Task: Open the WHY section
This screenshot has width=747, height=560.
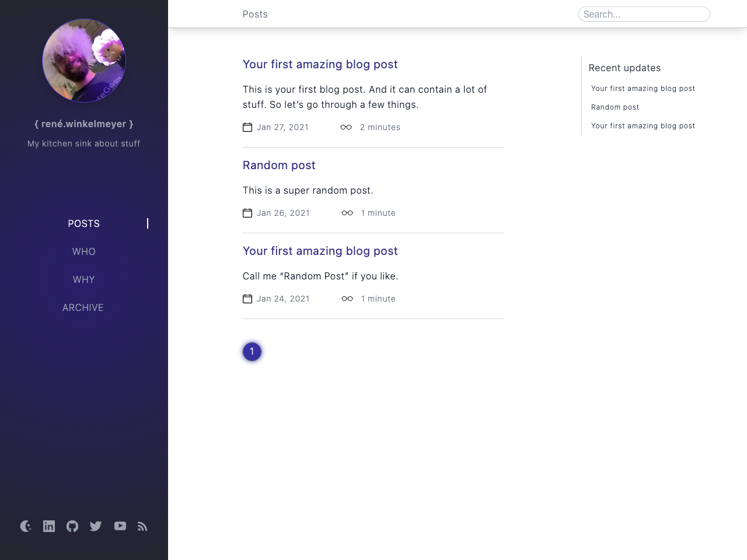Action: [x=83, y=279]
